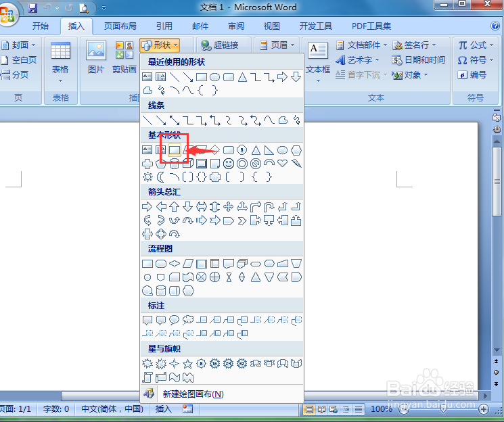504x422 pixels.
Task: Insert a Text Box (文本框)
Action: [318, 62]
